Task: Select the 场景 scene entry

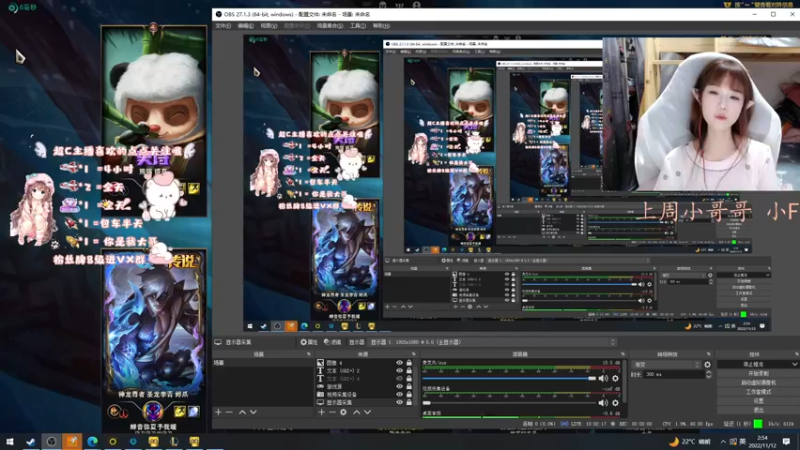Action: point(262,363)
